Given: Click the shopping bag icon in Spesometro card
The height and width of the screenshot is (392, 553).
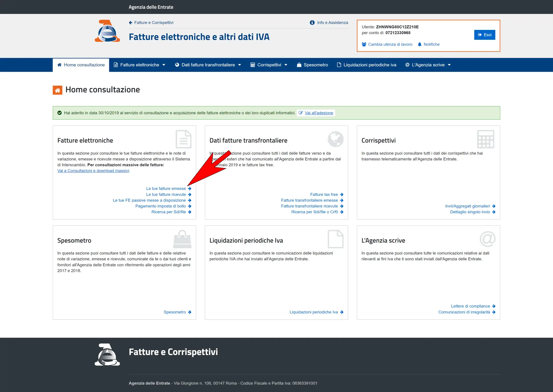Looking at the screenshot, I should pos(182,239).
